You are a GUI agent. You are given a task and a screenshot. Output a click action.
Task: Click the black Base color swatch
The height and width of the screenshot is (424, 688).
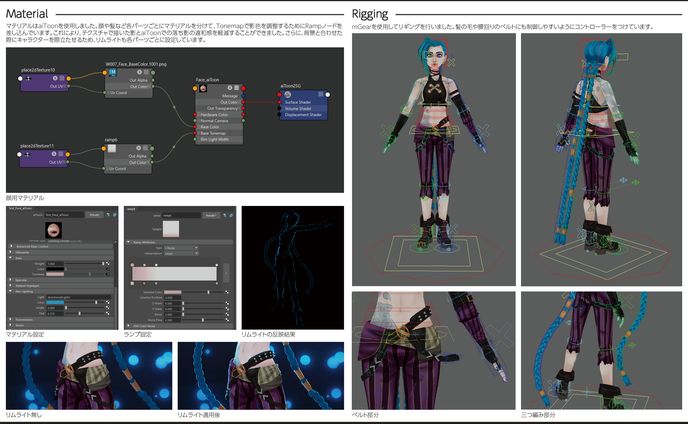pos(55,269)
